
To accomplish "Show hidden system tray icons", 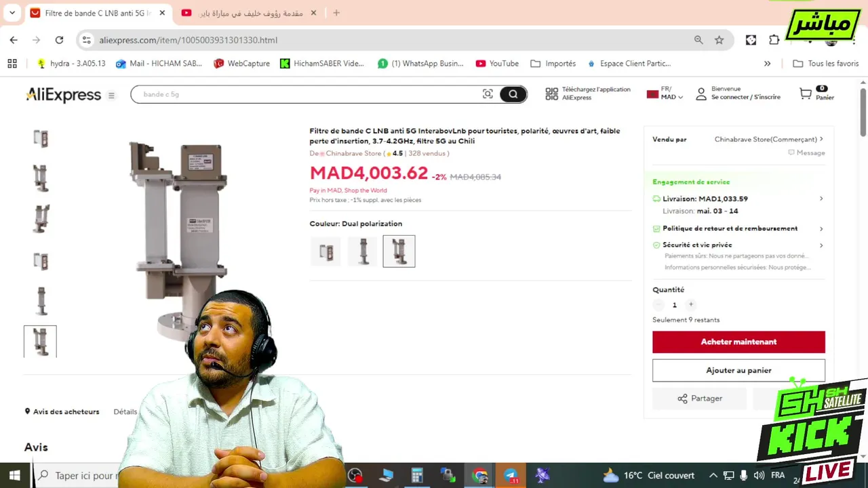I will pos(713,475).
